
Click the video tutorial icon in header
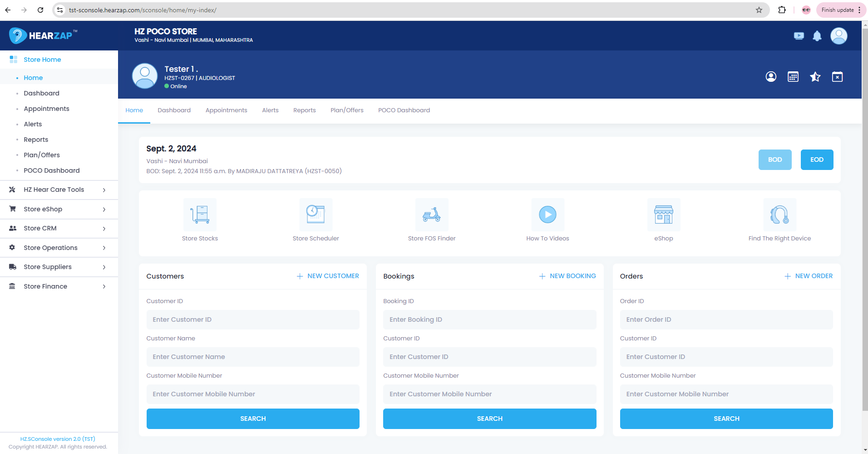pos(799,36)
